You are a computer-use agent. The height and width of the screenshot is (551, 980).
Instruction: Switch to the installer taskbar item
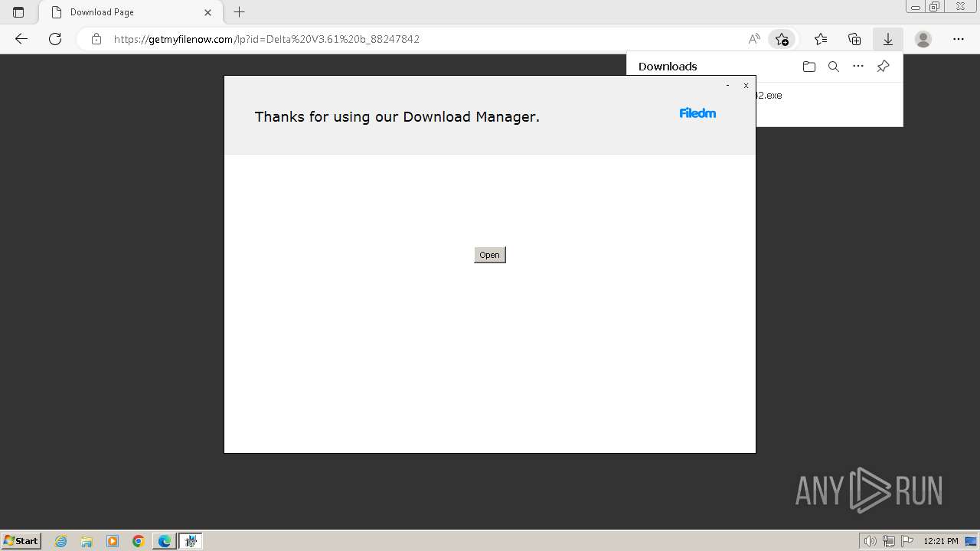(191, 541)
